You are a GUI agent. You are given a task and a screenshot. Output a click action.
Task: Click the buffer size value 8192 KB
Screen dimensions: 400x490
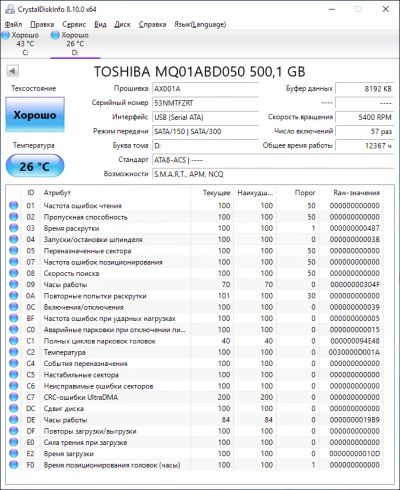click(x=364, y=89)
